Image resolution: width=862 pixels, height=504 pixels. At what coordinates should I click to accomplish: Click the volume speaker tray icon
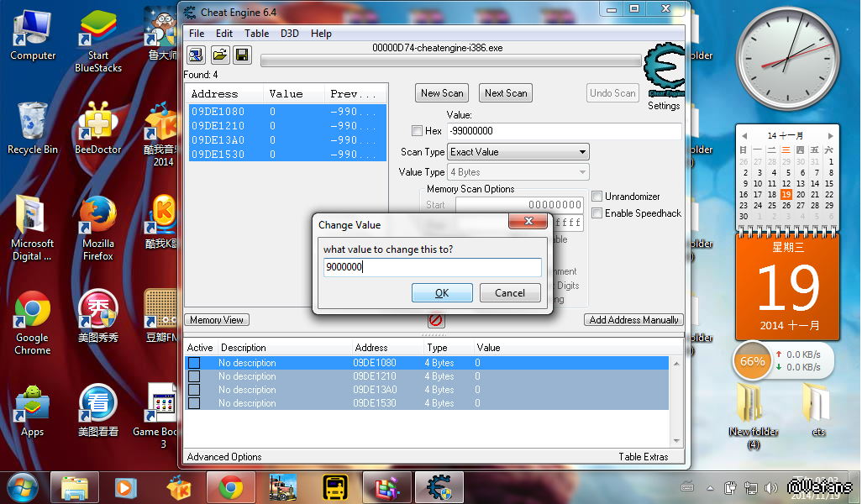[770, 487]
